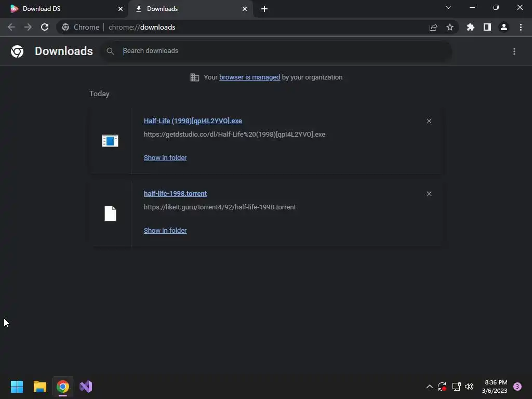The height and width of the screenshot is (399, 532).
Task: Click the exe file icon thumbnail
Action: coord(110,140)
